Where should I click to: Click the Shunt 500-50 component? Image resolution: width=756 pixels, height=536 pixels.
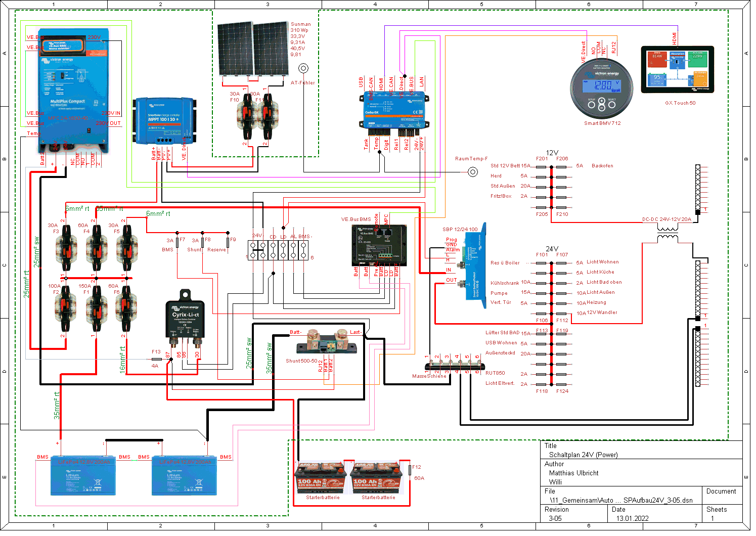click(326, 342)
